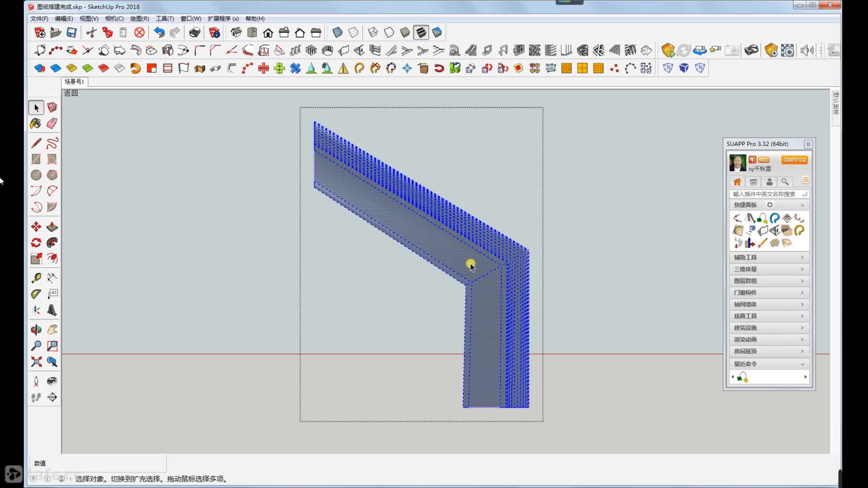Click the Zoom Extents tool
This screenshot has width=868, height=488.
(x=36, y=361)
